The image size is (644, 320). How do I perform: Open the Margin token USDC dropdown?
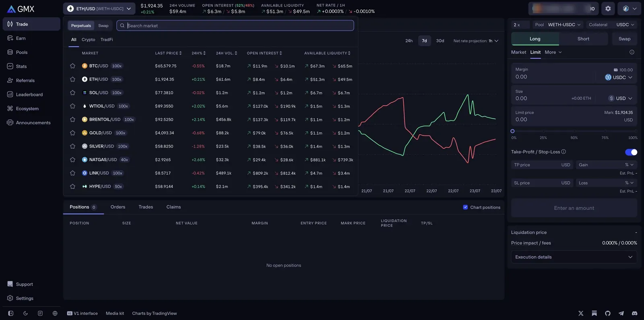619,77
